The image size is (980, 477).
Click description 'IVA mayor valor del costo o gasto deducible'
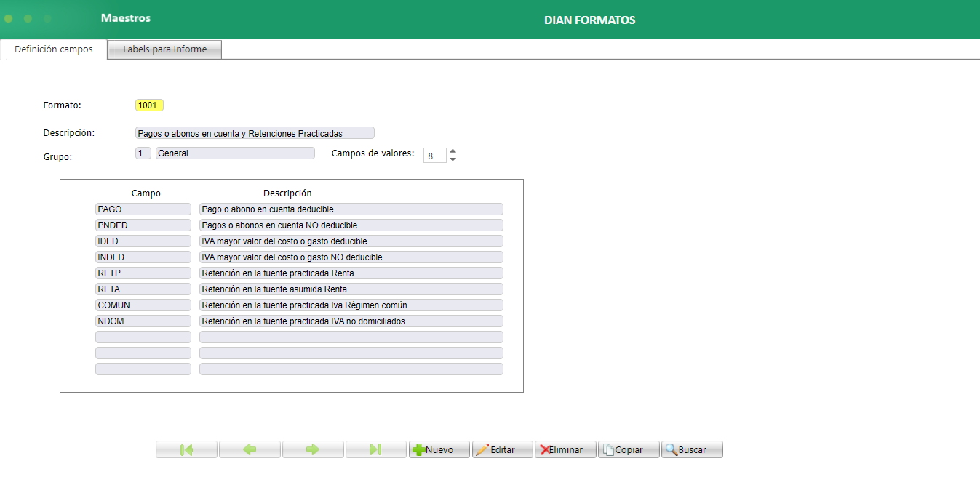click(351, 241)
